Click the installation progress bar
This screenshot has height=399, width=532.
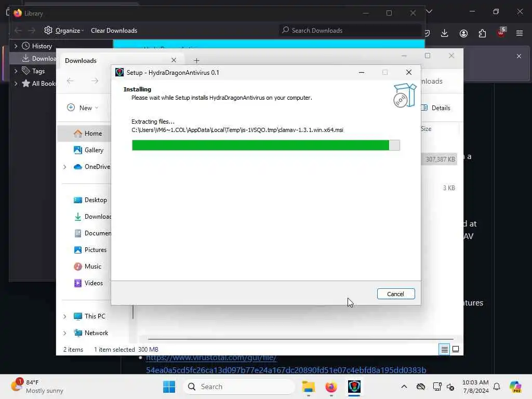coord(265,145)
